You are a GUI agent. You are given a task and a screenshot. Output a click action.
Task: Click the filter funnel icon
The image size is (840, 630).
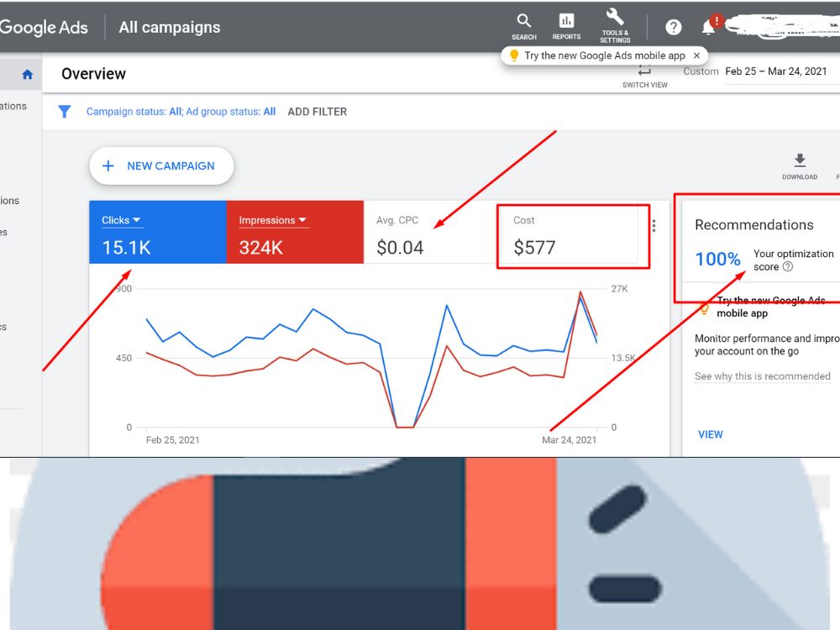coord(65,112)
